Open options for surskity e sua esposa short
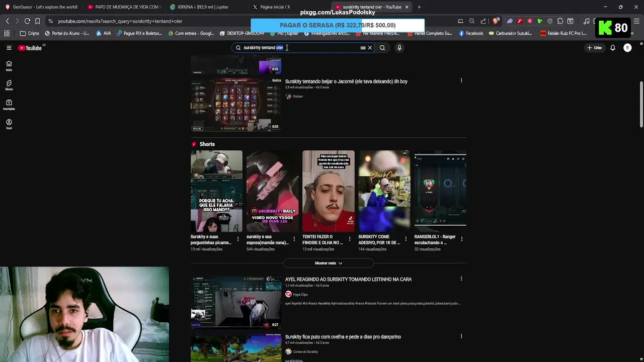 pyautogui.click(x=294, y=239)
